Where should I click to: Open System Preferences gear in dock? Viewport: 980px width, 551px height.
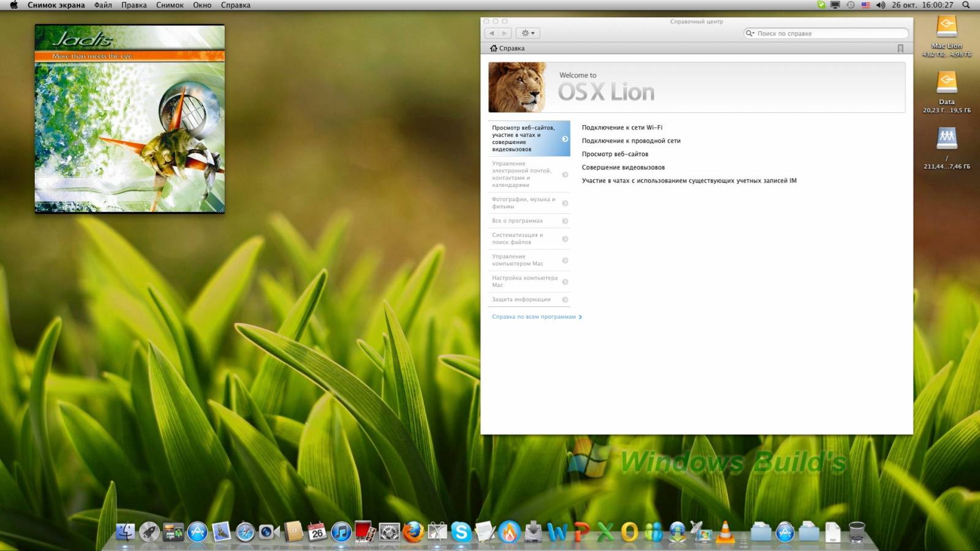[389, 531]
